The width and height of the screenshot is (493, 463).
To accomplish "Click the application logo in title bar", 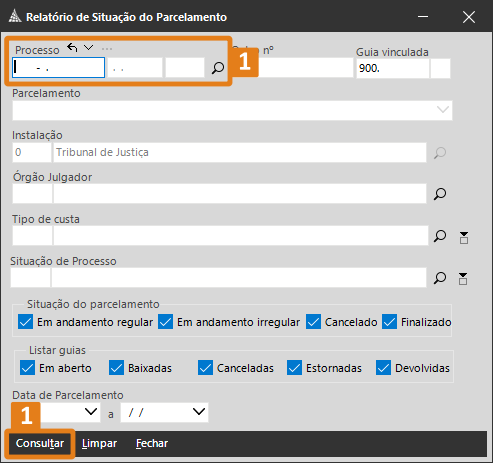I will coord(15,16).
